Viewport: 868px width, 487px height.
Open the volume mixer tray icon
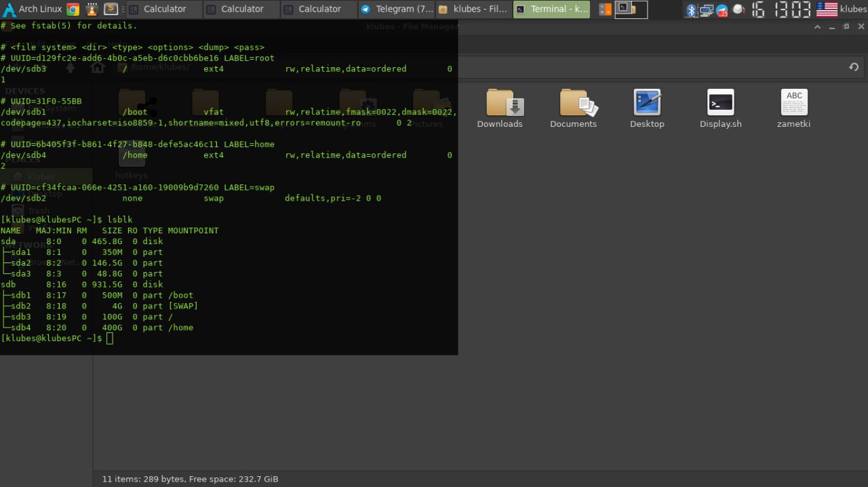(738, 9)
